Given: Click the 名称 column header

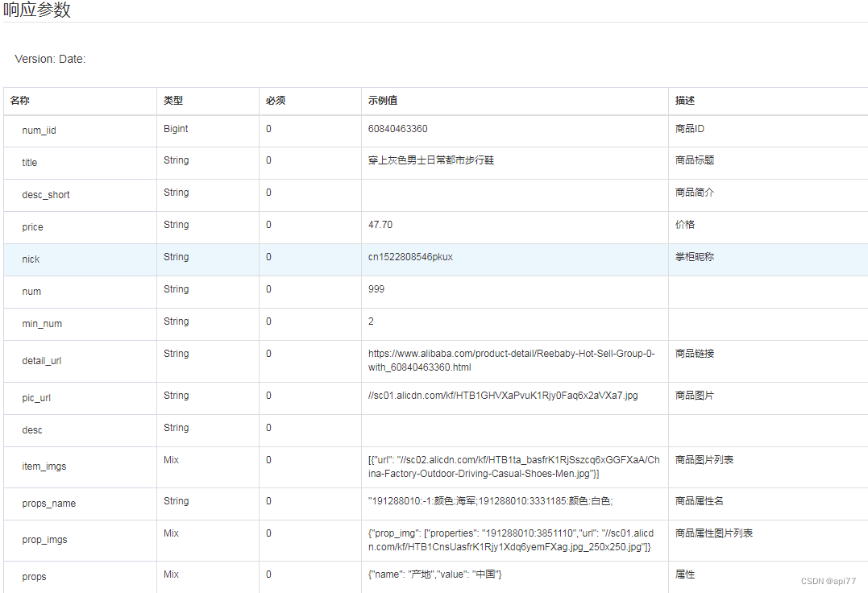Looking at the screenshot, I should tap(19, 101).
